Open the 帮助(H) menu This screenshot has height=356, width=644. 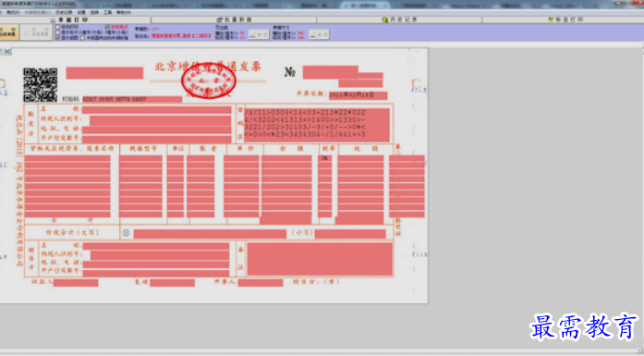click(x=124, y=12)
